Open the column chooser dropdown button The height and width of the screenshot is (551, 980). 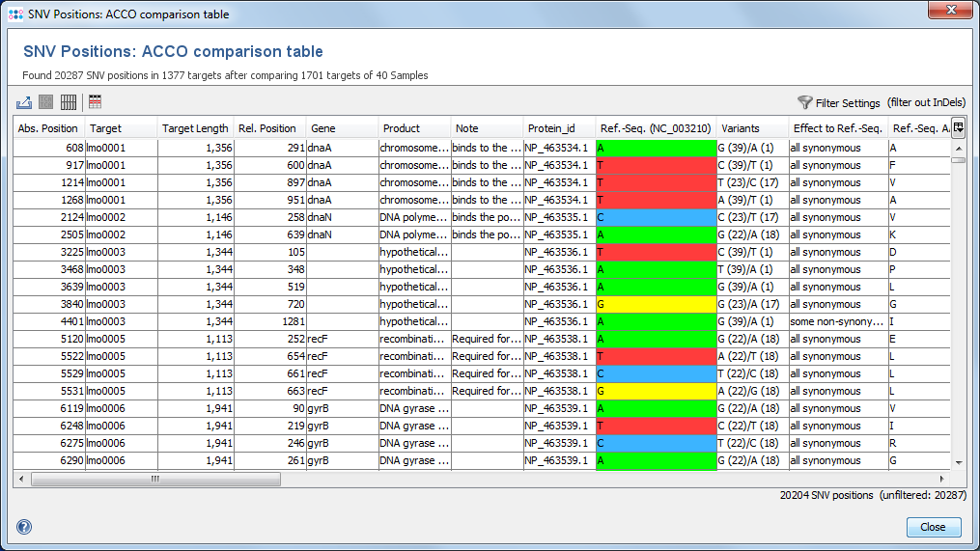[x=958, y=127]
